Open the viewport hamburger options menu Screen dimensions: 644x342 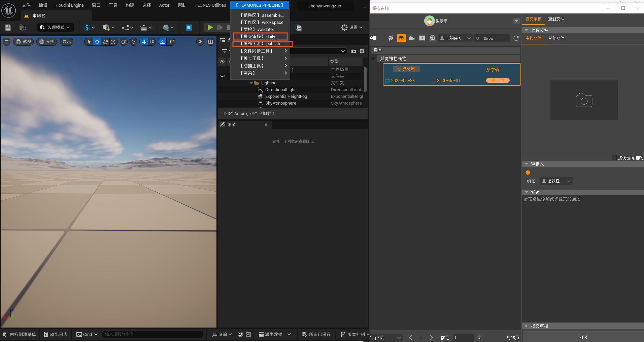click(x=6, y=42)
